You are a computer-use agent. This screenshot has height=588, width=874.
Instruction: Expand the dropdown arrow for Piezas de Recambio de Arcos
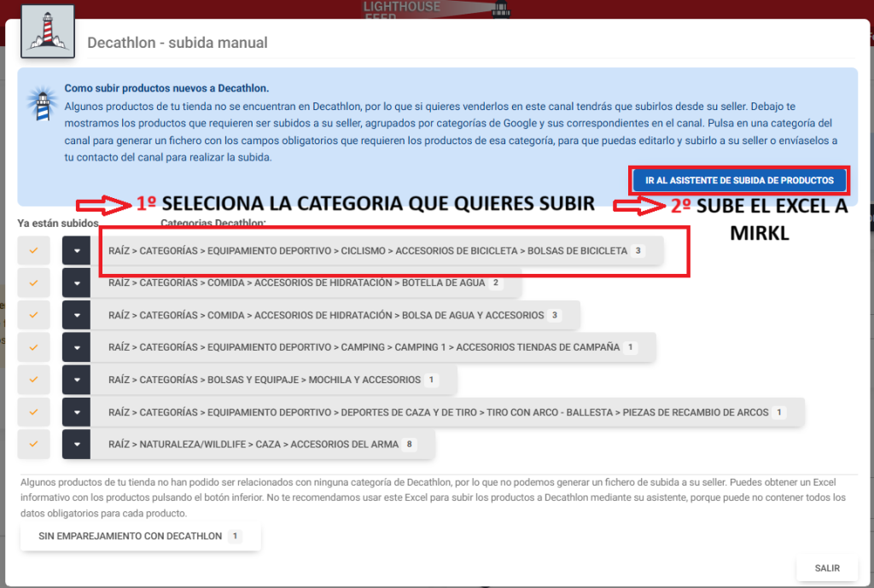[76, 412]
